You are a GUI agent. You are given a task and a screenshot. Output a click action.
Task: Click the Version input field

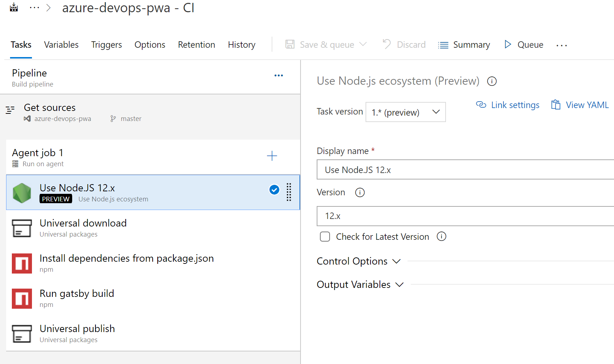[465, 216]
